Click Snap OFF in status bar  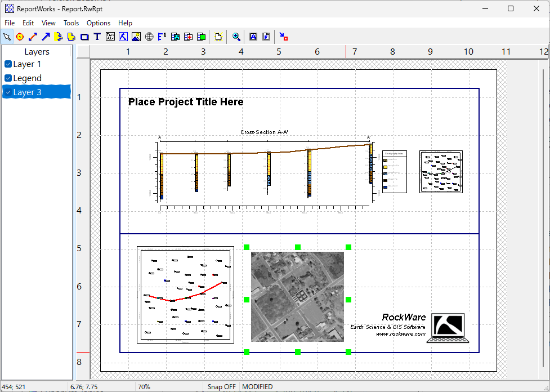(x=221, y=387)
